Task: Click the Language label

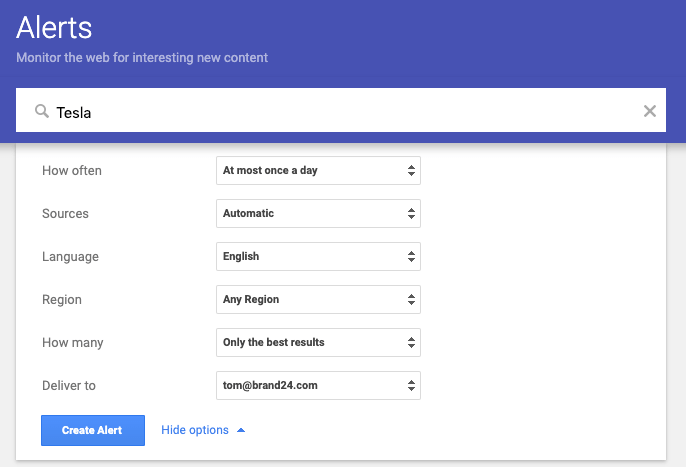Action: point(70,257)
